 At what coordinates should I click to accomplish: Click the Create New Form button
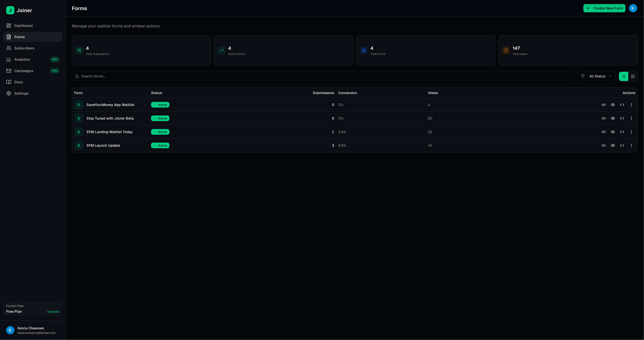tap(604, 8)
